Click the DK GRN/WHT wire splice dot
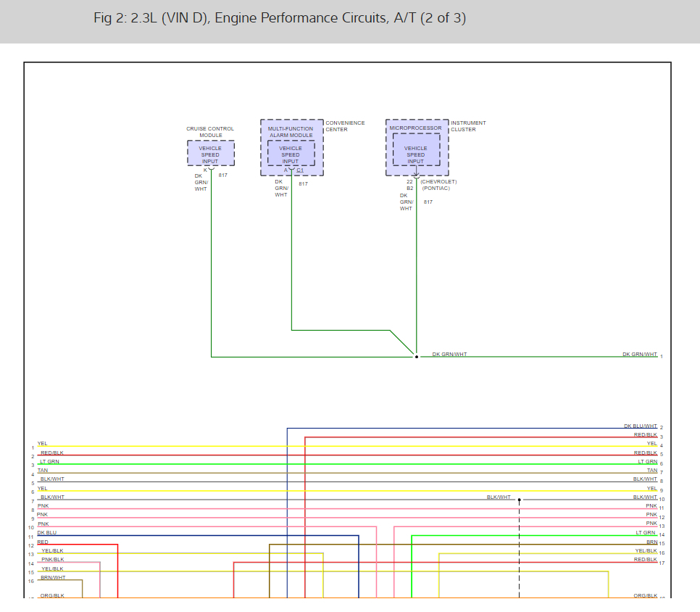The height and width of the screenshot is (612, 700). [416, 357]
